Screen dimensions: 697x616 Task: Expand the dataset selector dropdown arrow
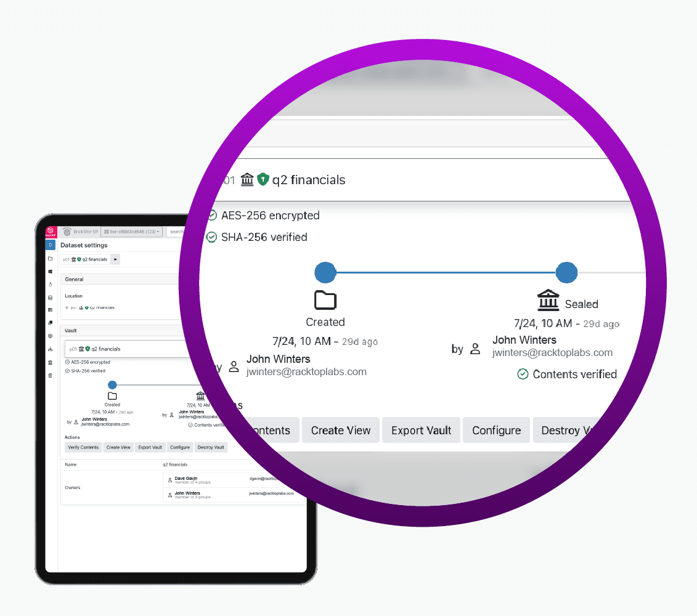[x=115, y=259]
